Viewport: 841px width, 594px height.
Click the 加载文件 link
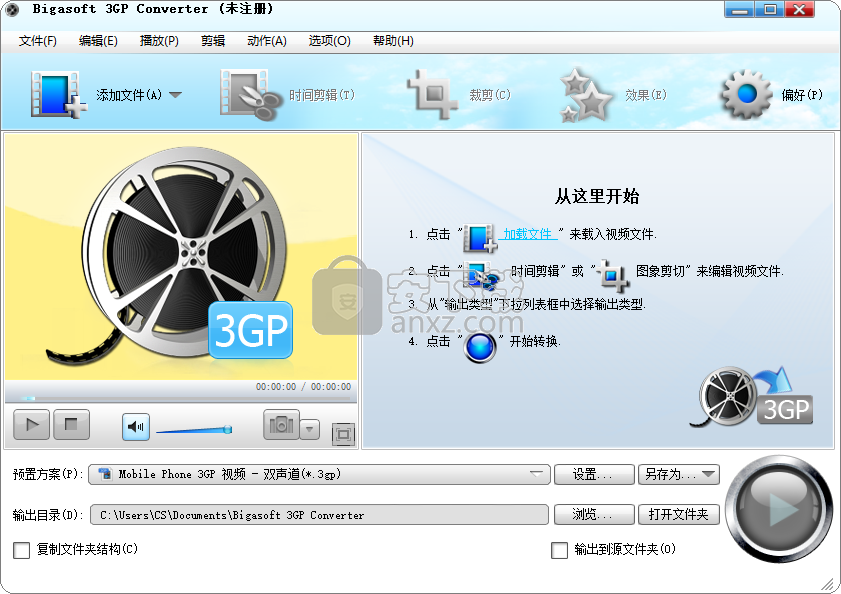pos(528,234)
